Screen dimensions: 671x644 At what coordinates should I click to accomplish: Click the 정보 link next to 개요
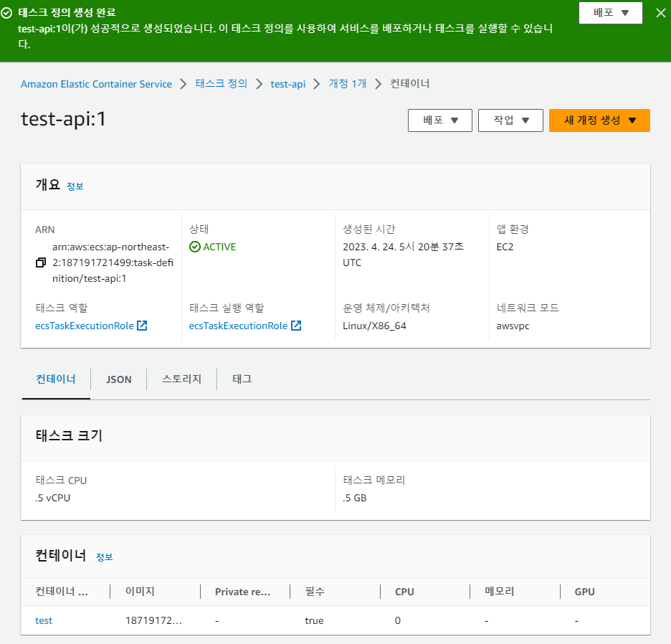coord(75,186)
